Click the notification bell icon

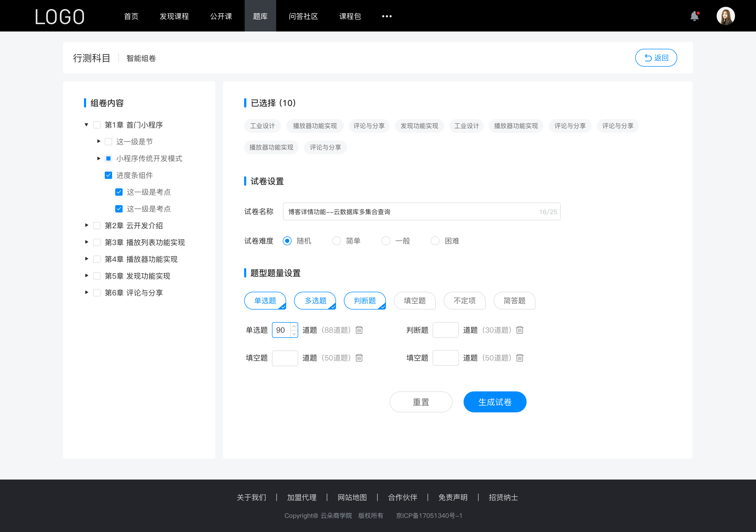click(696, 15)
